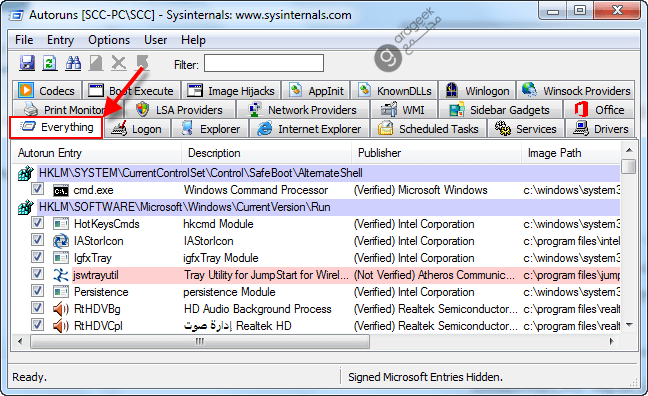Disable the jswtrayutil entry checkbox
Image resolution: width=648 pixels, height=396 pixels.
(37, 274)
